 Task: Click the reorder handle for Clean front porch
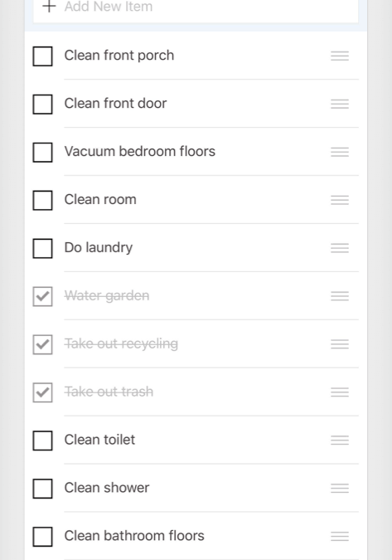click(340, 56)
